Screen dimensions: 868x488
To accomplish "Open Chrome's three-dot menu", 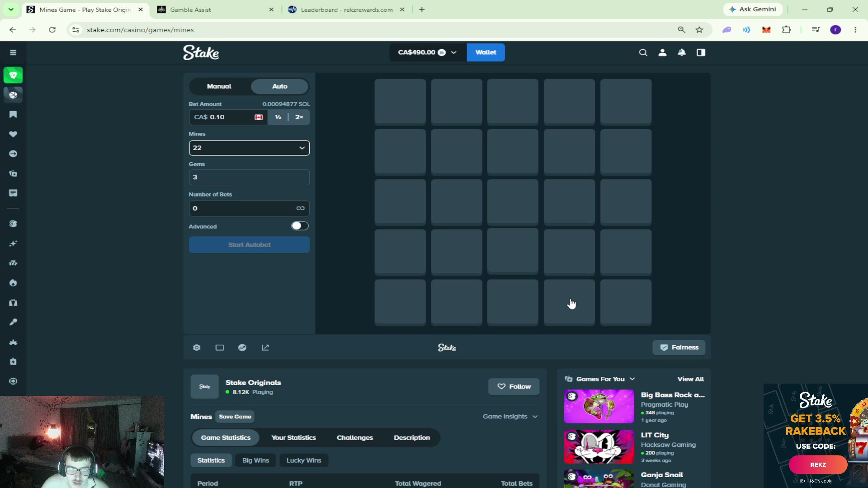I will [x=855, y=30].
